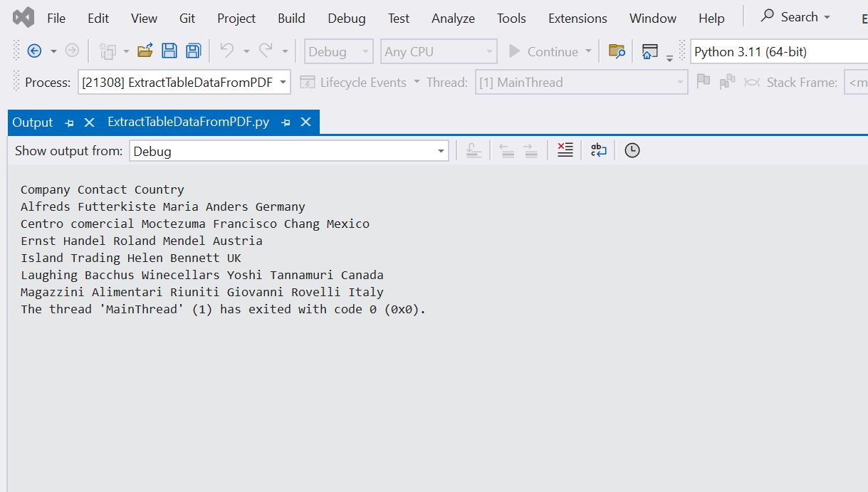
Task: Show timestamps in the Output window
Action: pyautogui.click(x=632, y=150)
